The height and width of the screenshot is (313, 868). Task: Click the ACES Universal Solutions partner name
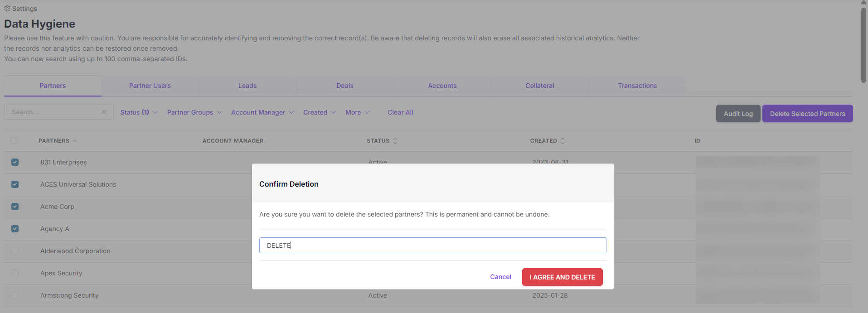[x=78, y=184]
